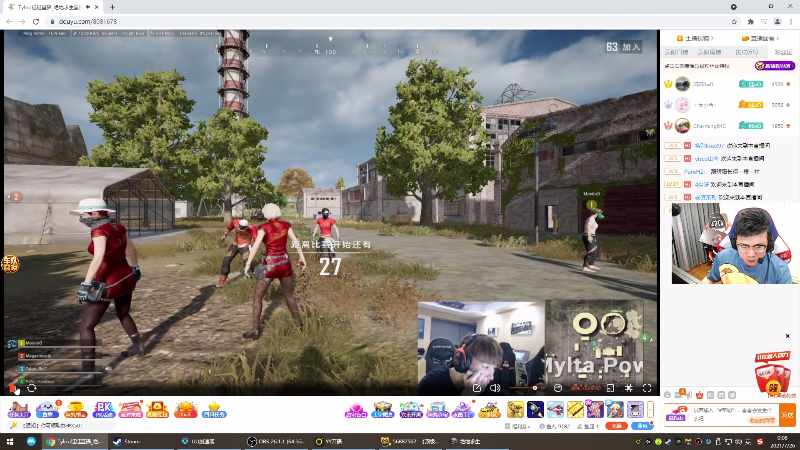
Task: Open the PK activity icon
Action: (x=104, y=410)
